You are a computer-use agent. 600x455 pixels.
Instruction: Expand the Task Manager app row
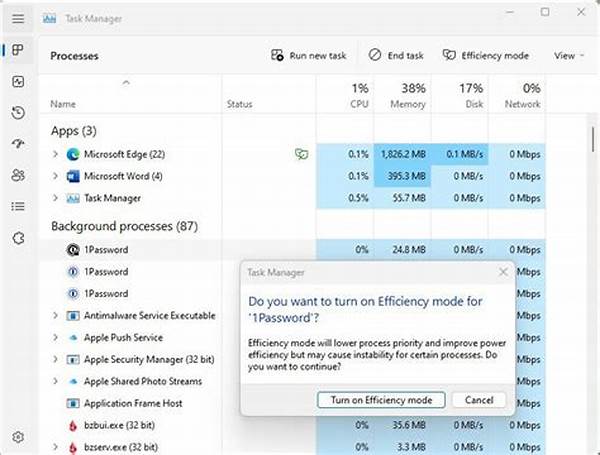[55, 198]
